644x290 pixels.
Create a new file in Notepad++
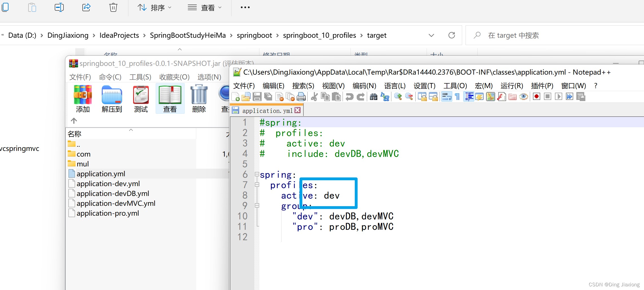click(235, 97)
